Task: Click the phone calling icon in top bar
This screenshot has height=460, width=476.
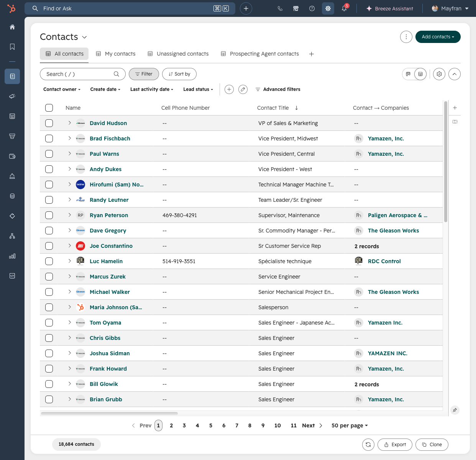Action: point(280,8)
